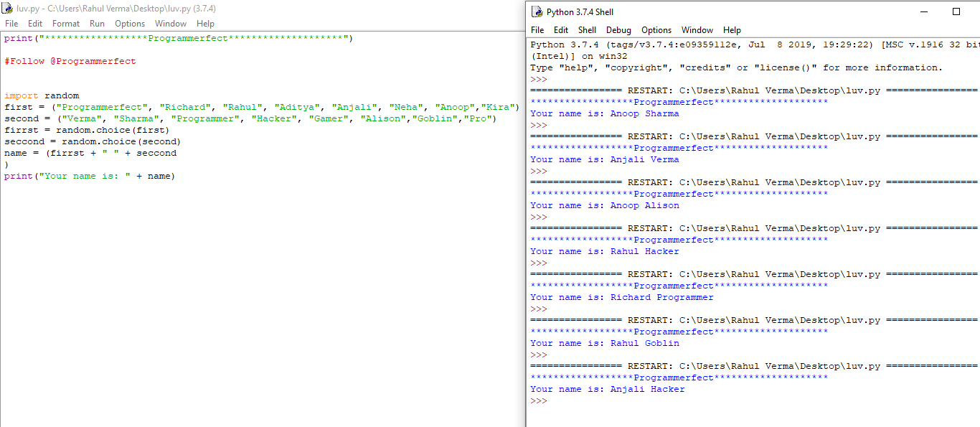The width and height of the screenshot is (980, 427).
Task: Click the output line Your name is: Anjali Hacker
Action: click(607, 388)
